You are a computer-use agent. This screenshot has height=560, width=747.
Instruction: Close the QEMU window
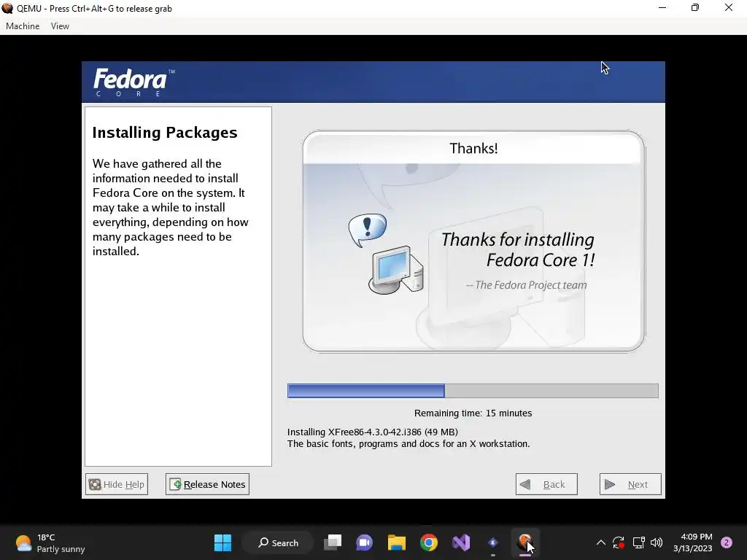click(x=729, y=8)
